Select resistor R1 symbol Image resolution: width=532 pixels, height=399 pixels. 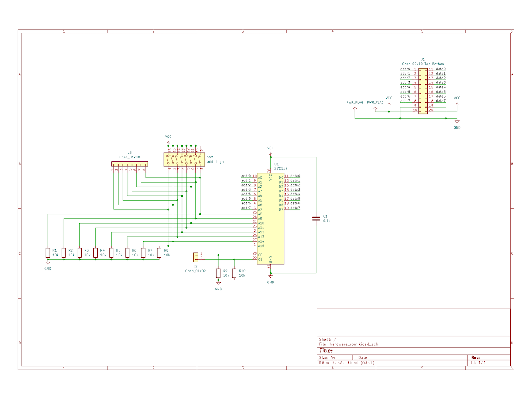[x=48, y=253]
